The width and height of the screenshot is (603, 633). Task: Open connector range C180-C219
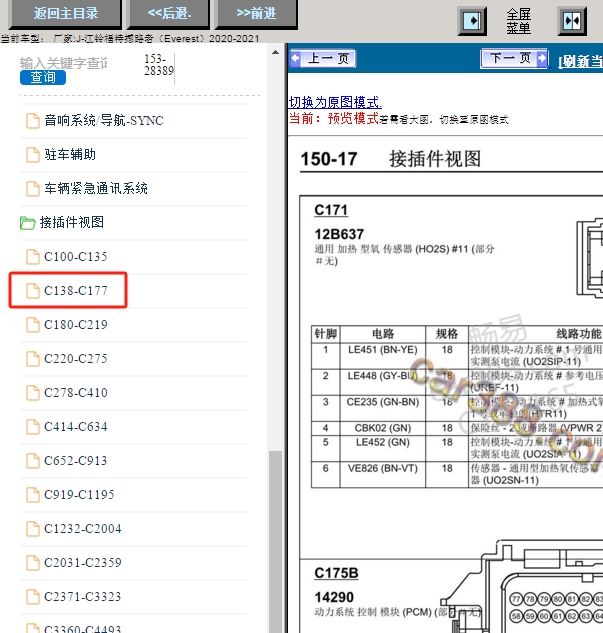pos(75,325)
